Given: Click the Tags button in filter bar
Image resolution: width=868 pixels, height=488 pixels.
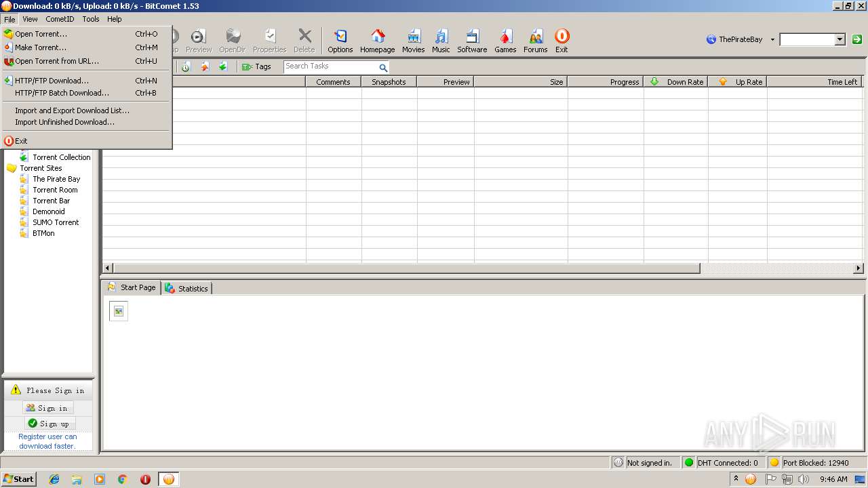Looking at the screenshot, I should (256, 66).
